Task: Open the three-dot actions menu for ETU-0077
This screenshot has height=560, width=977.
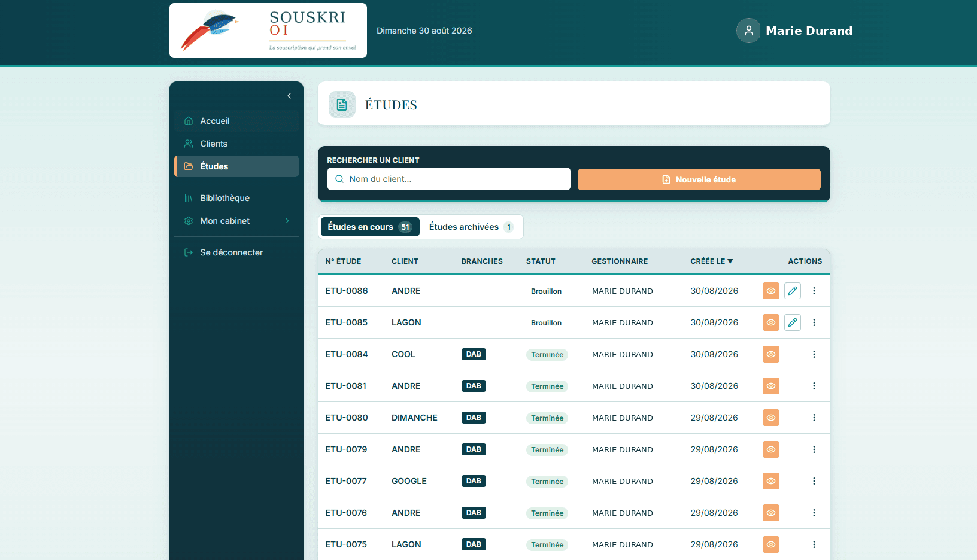Action: click(814, 481)
